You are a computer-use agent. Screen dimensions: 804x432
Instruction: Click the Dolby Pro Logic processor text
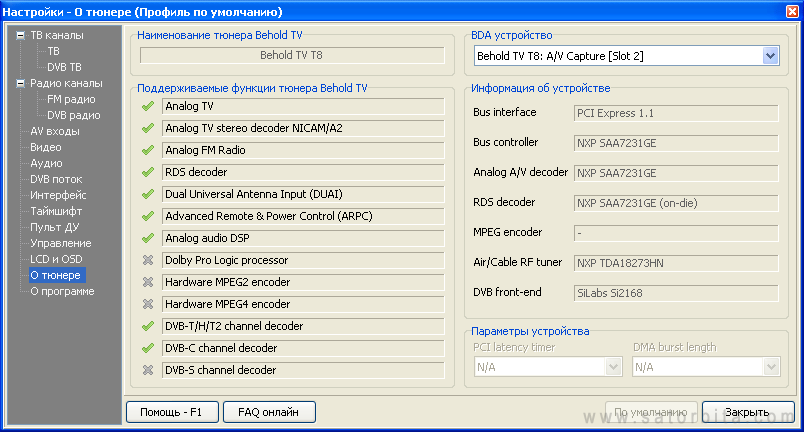227,260
